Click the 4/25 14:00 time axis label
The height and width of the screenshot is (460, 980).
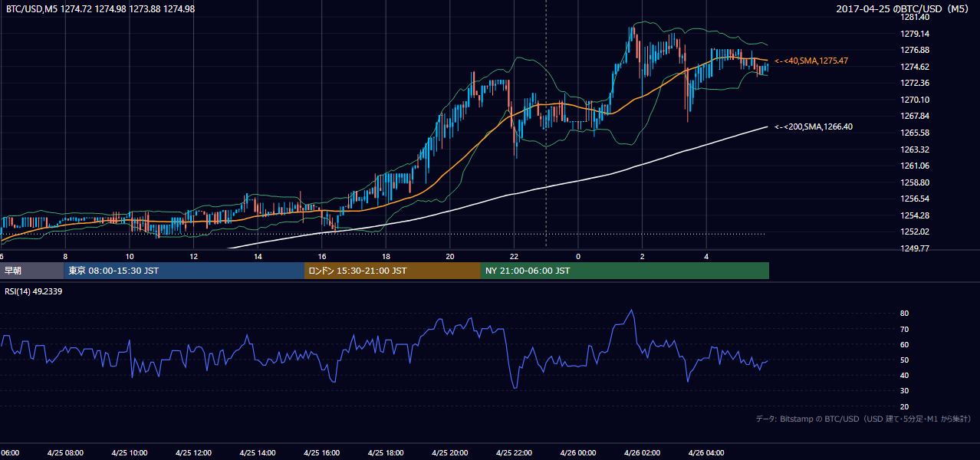pyautogui.click(x=258, y=452)
